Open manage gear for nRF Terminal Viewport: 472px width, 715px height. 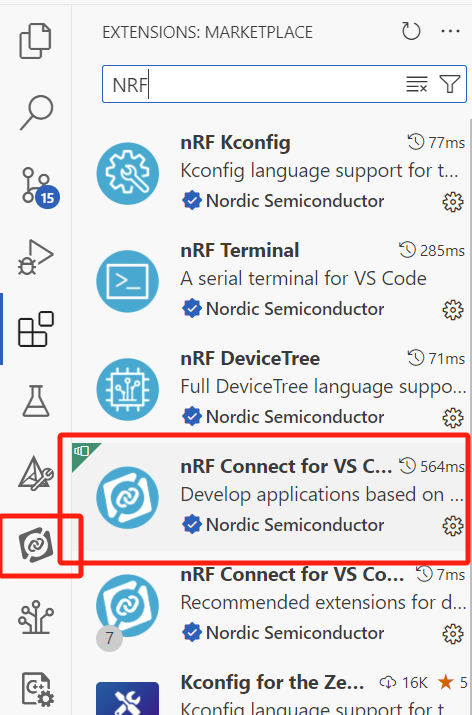tap(453, 310)
